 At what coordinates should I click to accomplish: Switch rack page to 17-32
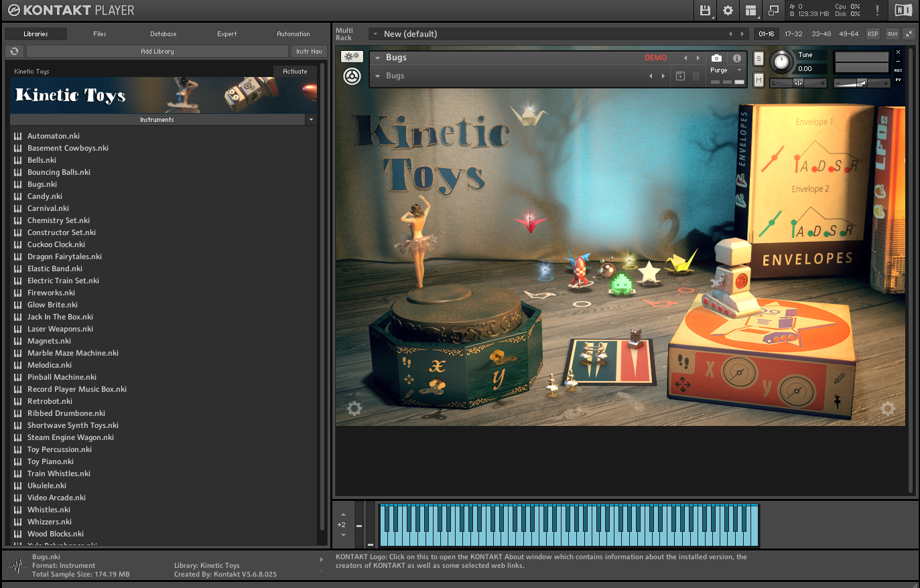[793, 33]
